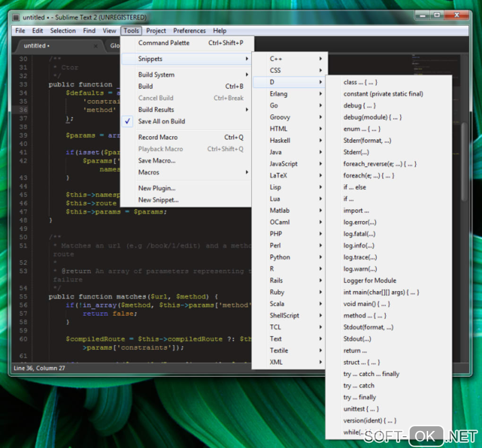Choose New Snippet...
Viewport: 482px width, 448px height.
coord(187,200)
